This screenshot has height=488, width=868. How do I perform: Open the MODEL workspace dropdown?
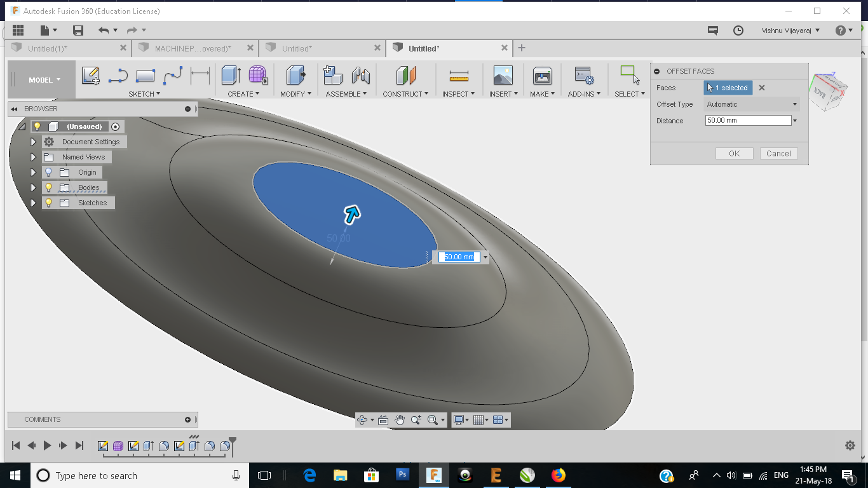44,80
